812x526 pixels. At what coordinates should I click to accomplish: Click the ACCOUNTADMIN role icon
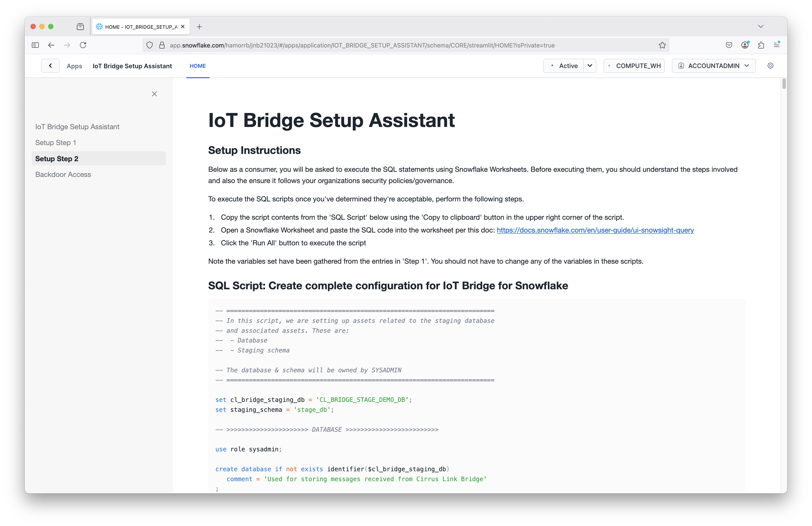point(681,66)
